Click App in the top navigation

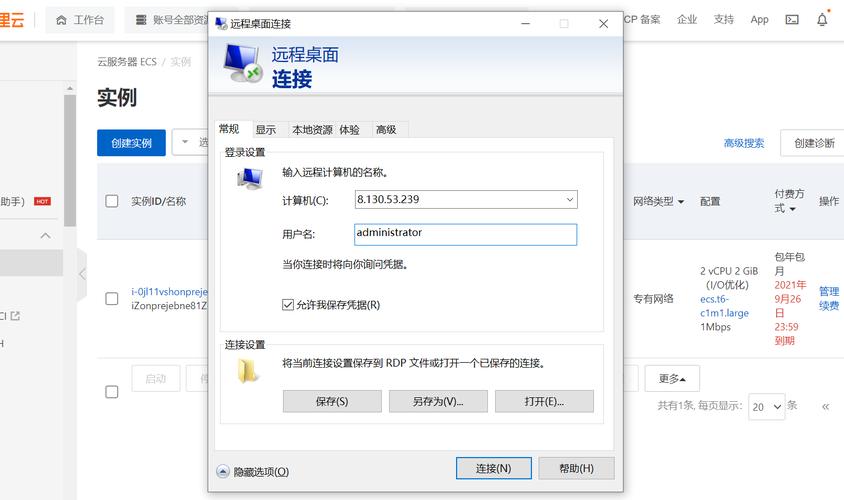tap(759, 20)
